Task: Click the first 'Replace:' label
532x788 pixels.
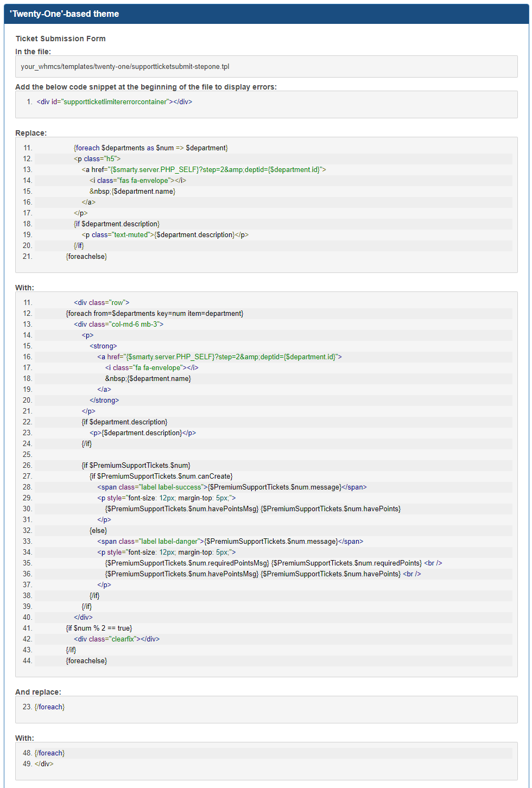Action: coord(31,133)
